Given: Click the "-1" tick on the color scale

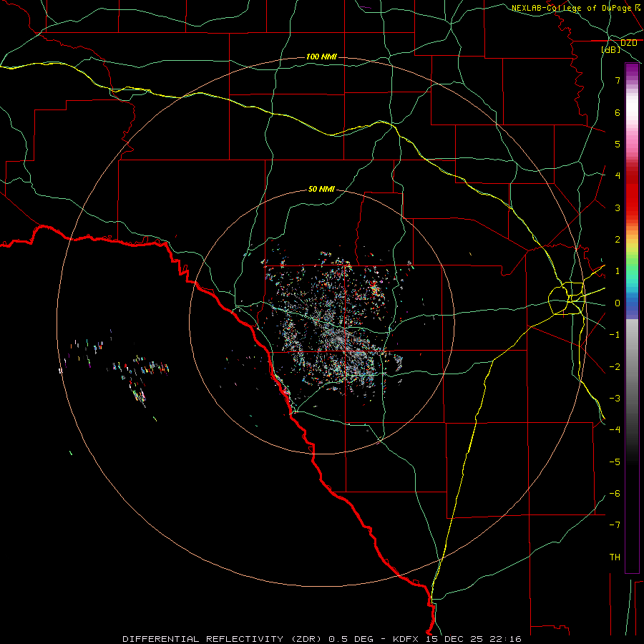Looking at the screenshot, I should [615, 335].
